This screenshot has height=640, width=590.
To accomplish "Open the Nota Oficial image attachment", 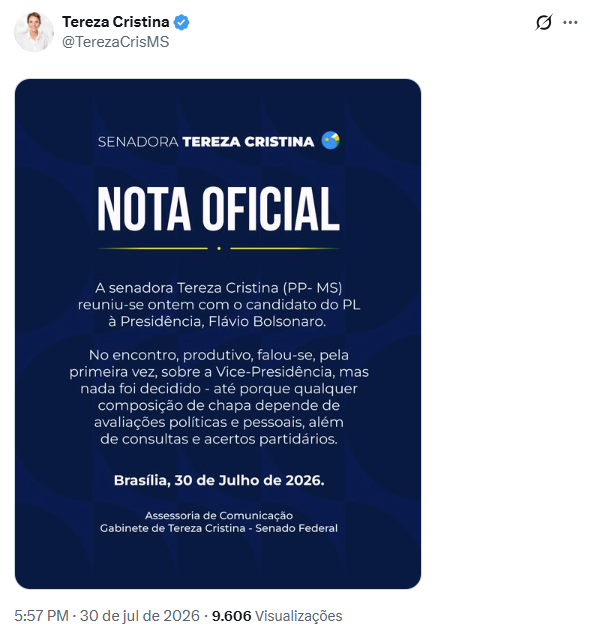I will [x=218, y=333].
